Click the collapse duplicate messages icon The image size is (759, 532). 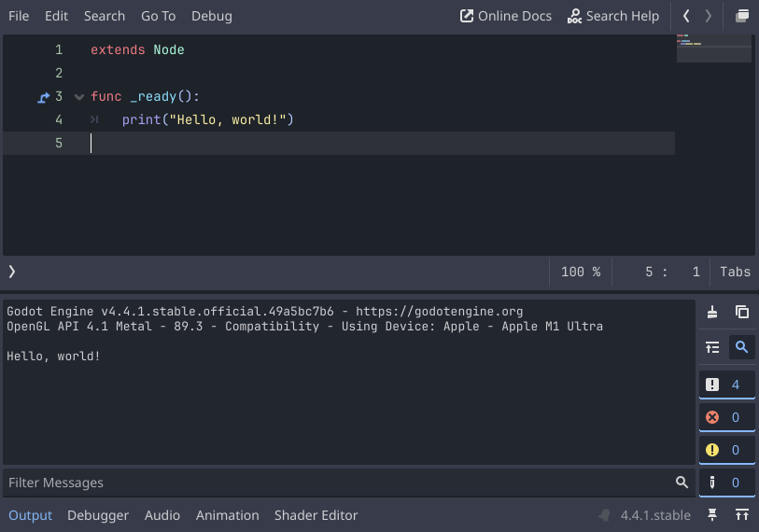[712, 347]
